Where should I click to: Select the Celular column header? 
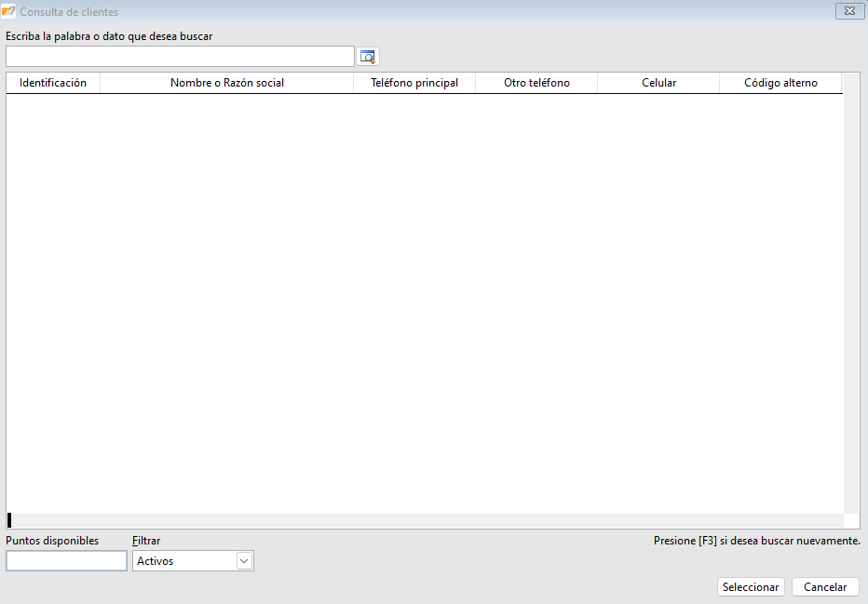point(658,83)
